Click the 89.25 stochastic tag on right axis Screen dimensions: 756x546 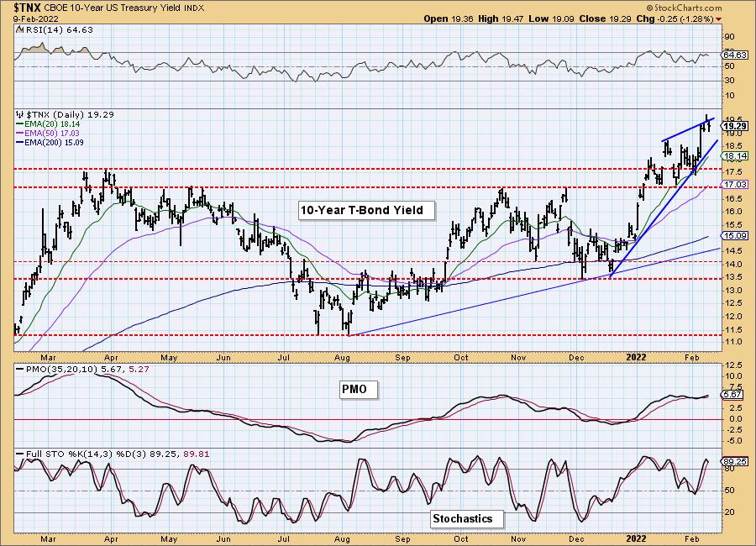(x=735, y=462)
